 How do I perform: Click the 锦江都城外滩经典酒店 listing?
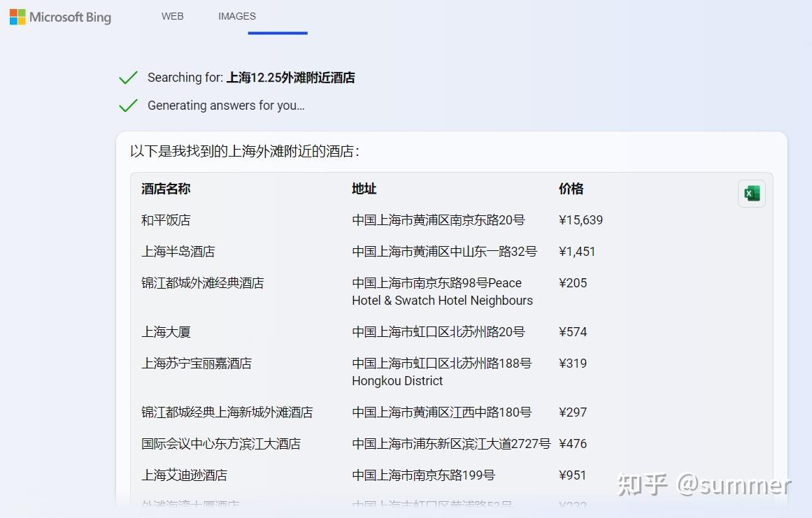pyautogui.click(x=203, y=282)
